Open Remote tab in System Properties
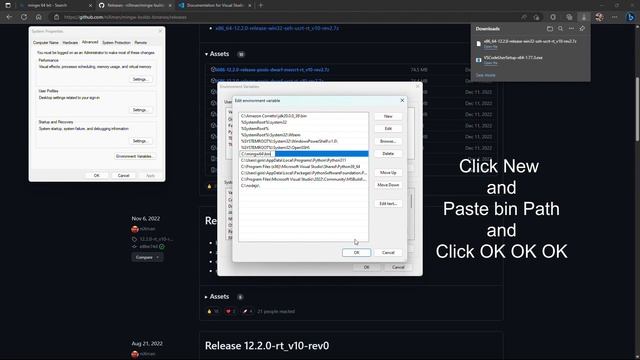640x360 pixels. pos(140,42)
